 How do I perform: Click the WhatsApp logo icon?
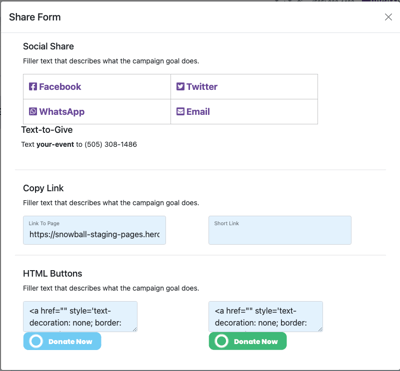coord(33,111)
